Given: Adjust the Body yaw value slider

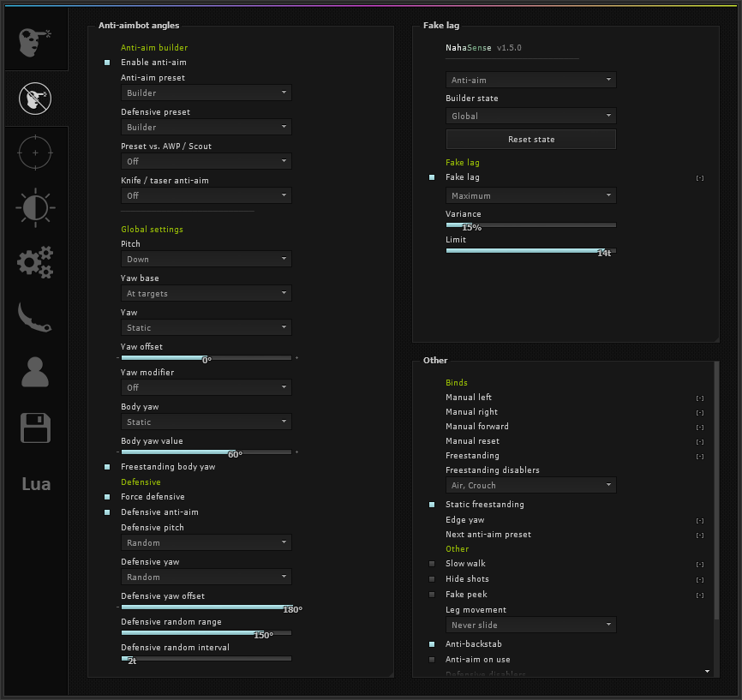Looking at the screenshot, I should 206,452.
